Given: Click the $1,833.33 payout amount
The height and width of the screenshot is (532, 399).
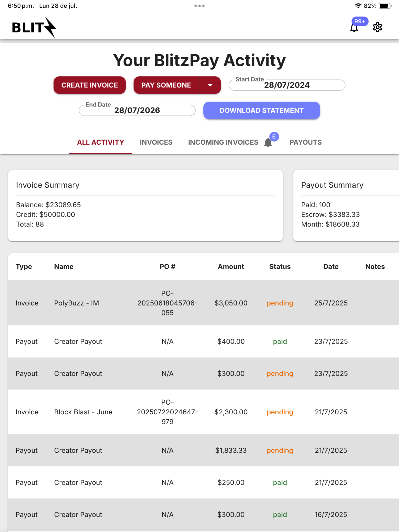Looking at the screenshot, I should (x=231, y=450).
